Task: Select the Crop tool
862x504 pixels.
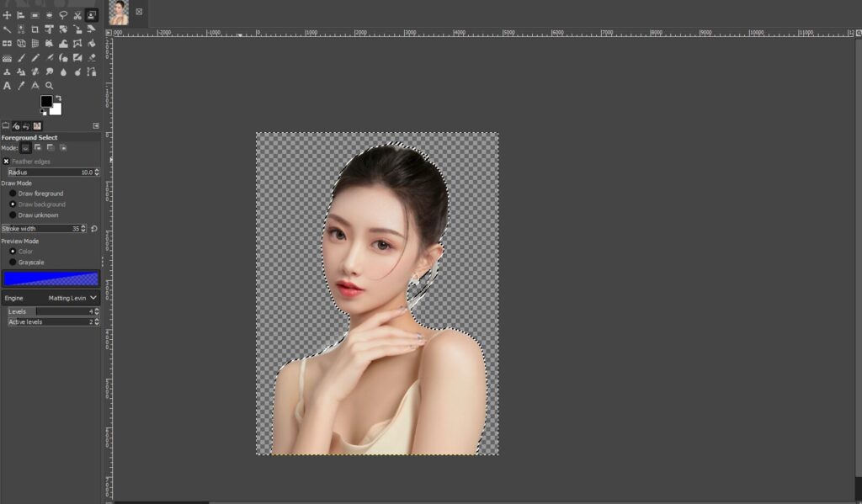Action: click(35, 29)
